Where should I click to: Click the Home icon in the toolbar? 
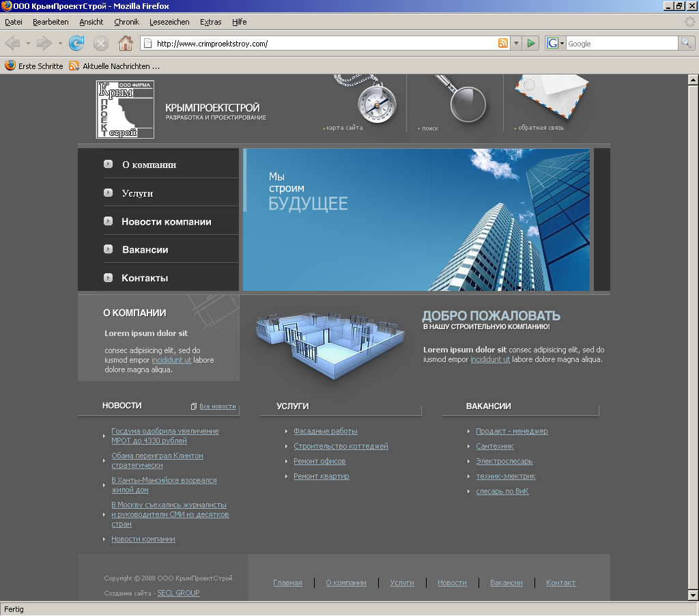pyautogui.click(x=125, y=44)
